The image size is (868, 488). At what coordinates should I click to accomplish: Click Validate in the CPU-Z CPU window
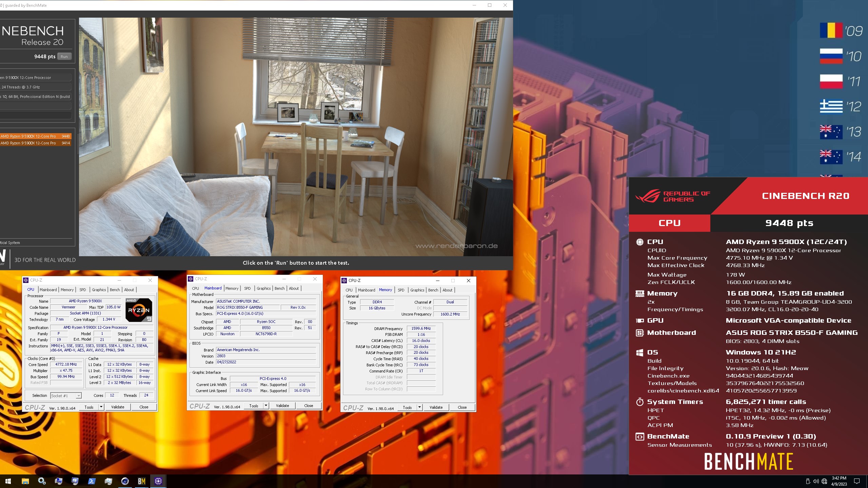click(x=118, y=407)
